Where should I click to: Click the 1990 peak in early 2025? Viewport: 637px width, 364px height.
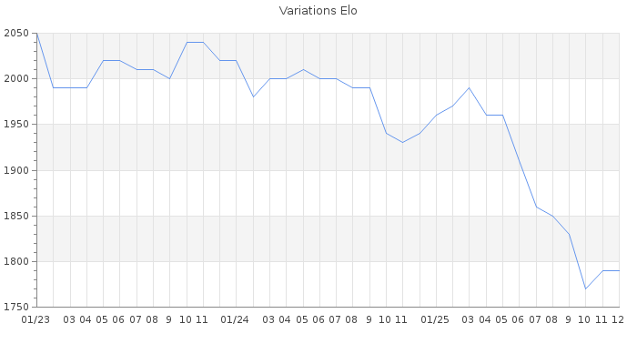470,88
